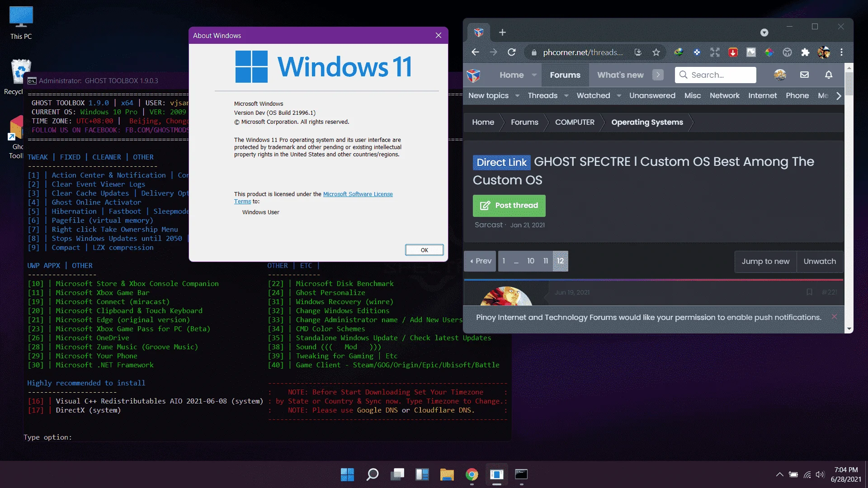Open the tab search dropdown in Chrome
The width and height of the screenshot is (868, 488).
(764, 33)
